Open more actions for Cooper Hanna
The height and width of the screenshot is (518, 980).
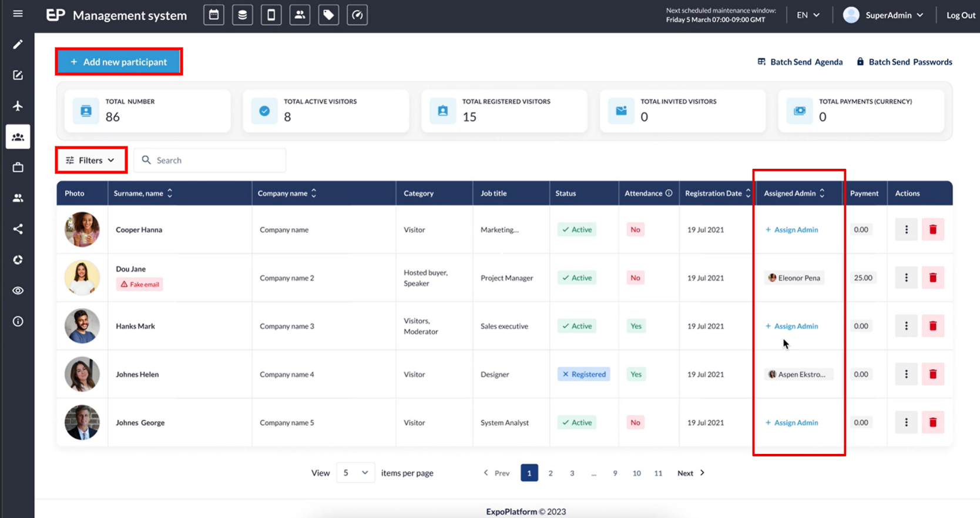point(906,229)
